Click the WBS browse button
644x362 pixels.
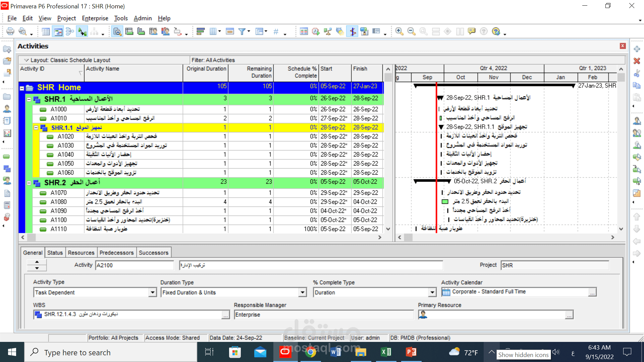pos(226,314)
